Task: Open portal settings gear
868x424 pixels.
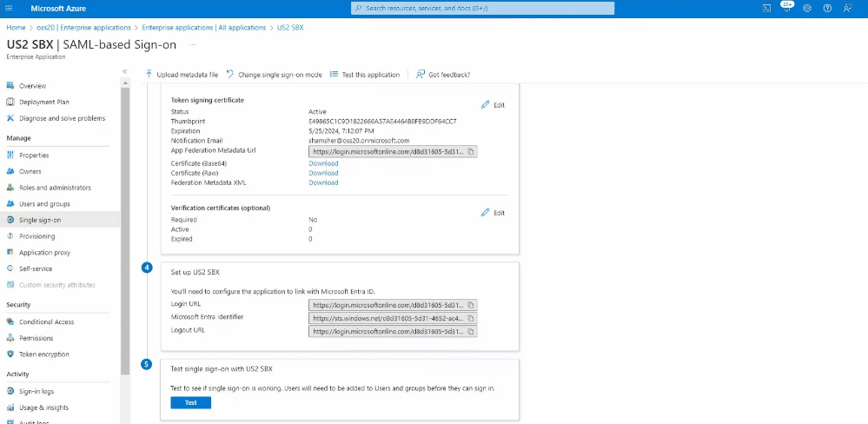Action: click(807, 9)
